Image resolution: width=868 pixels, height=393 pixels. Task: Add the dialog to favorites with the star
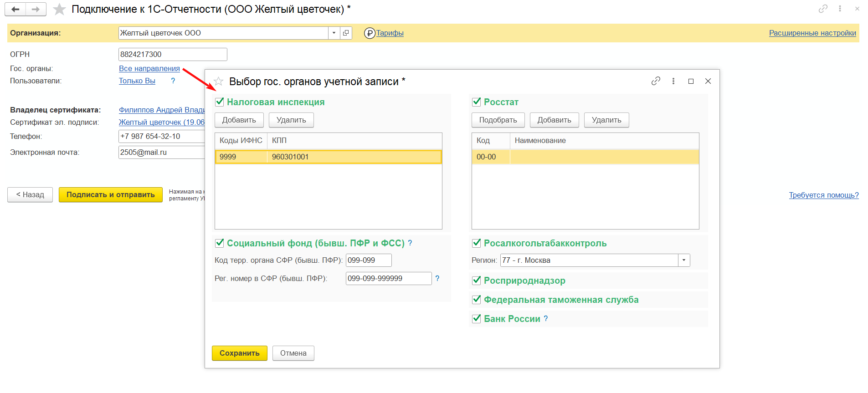coord(219,82)
